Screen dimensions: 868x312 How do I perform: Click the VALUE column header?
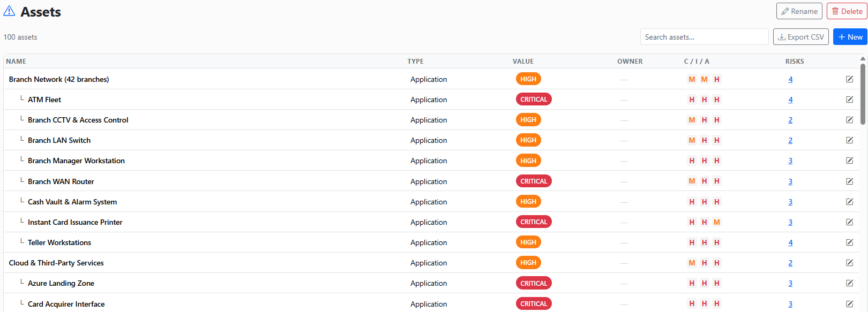pyautogui.click(x=523, y=62)
